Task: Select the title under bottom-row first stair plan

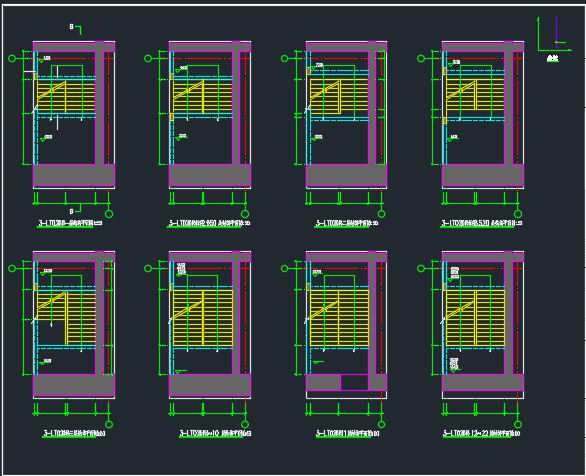Action: click(x=74, y=433)
